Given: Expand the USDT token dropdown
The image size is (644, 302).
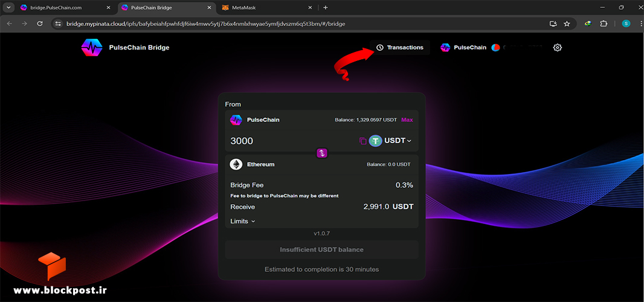Looking at the screenshot, I should click(398, 141).
